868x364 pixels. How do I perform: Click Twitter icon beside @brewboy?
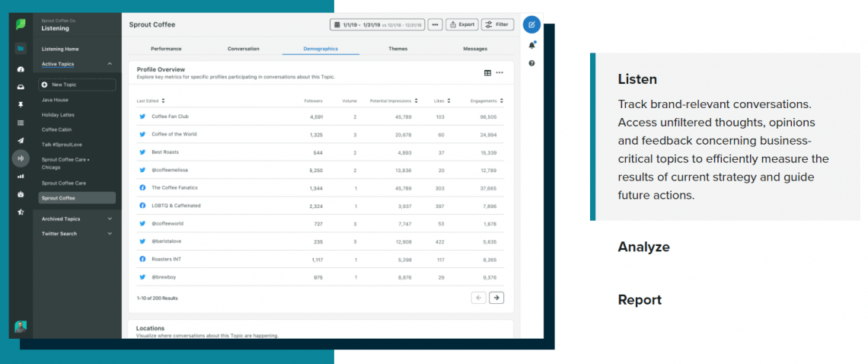click(142, 277)
